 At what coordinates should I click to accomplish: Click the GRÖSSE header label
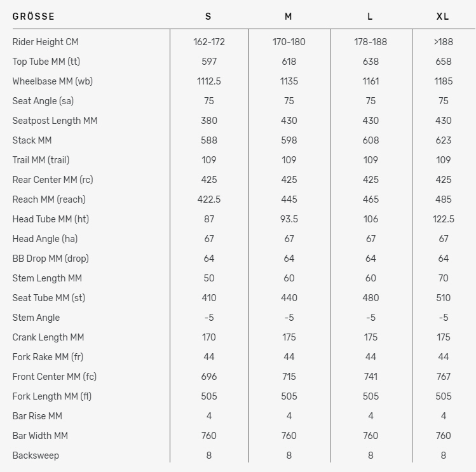tap(34, 17)
